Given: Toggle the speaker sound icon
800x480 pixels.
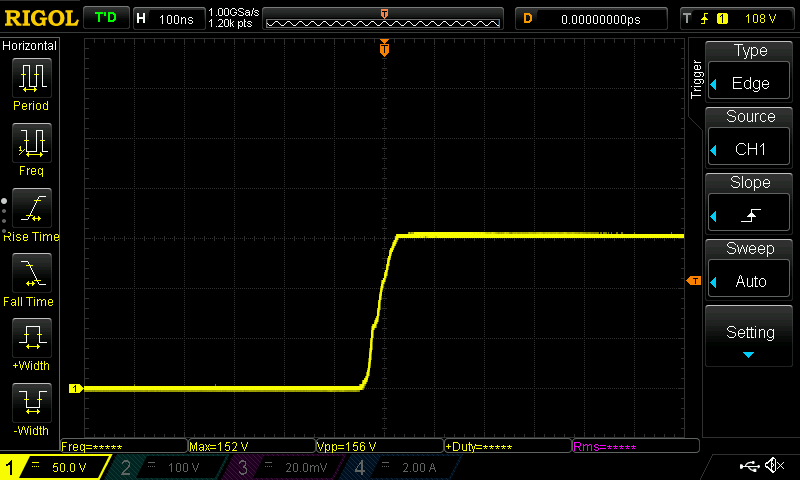Looking at the screenshot, I should click(x=774, y=466).
